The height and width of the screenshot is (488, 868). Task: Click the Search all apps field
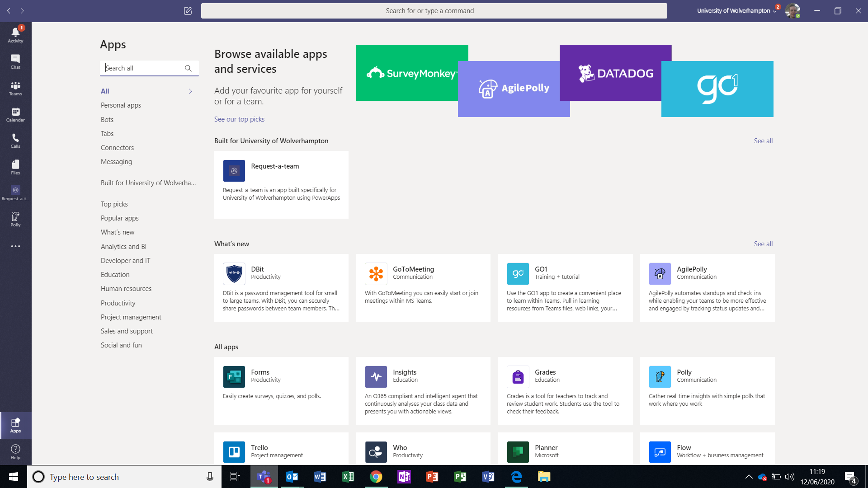(142, 68)
